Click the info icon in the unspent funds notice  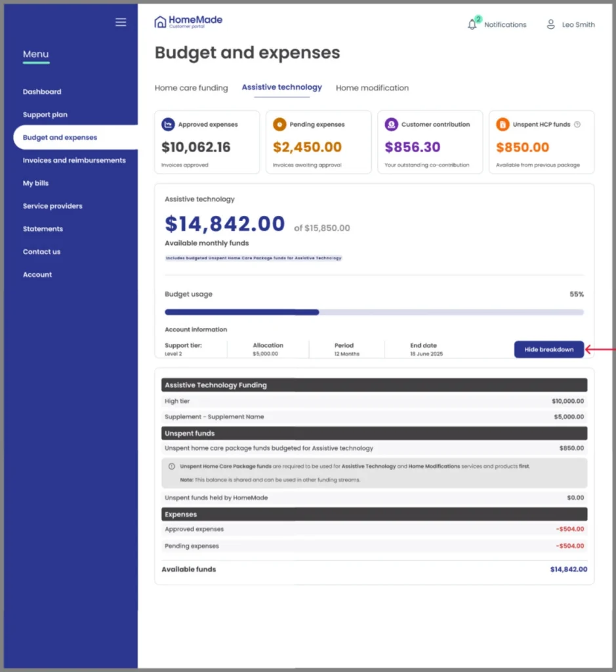tap(171, 467)
